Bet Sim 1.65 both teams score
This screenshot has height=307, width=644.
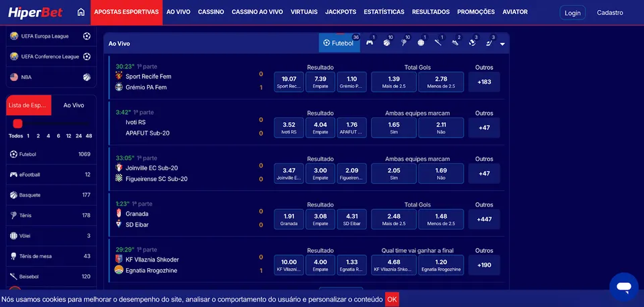point(394,127)
